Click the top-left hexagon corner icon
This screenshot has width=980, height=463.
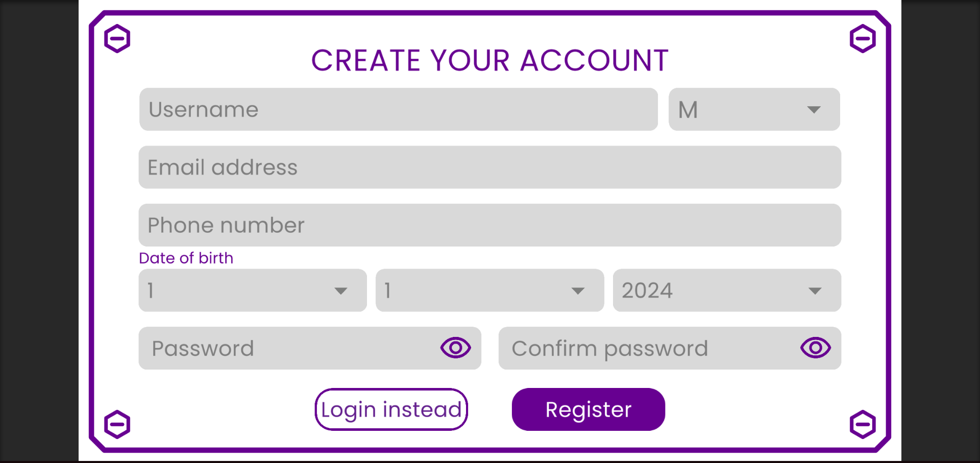pos(117,38)
